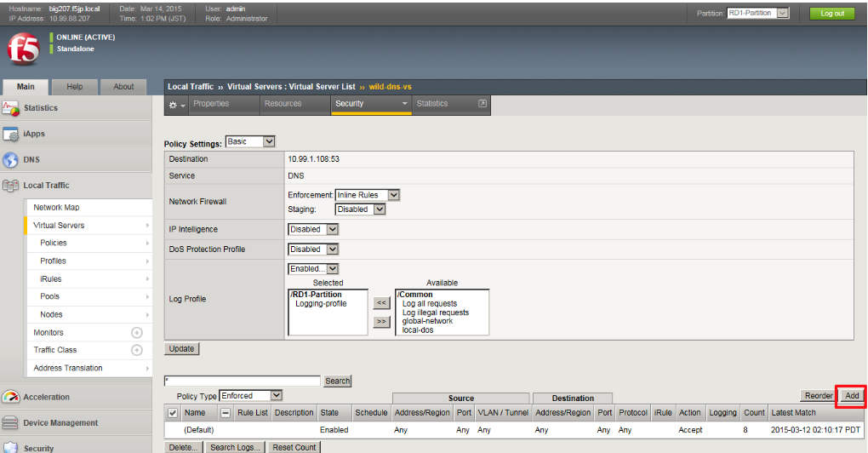868x453 pixels.
Task: Select local-dos in Available list
Action: point(418,330)
